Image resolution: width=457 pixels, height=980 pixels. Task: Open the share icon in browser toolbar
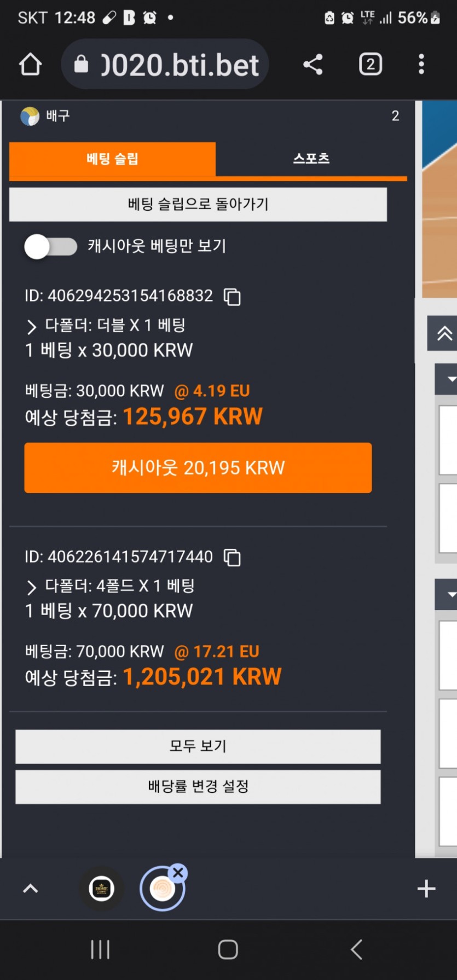(313, 65)
